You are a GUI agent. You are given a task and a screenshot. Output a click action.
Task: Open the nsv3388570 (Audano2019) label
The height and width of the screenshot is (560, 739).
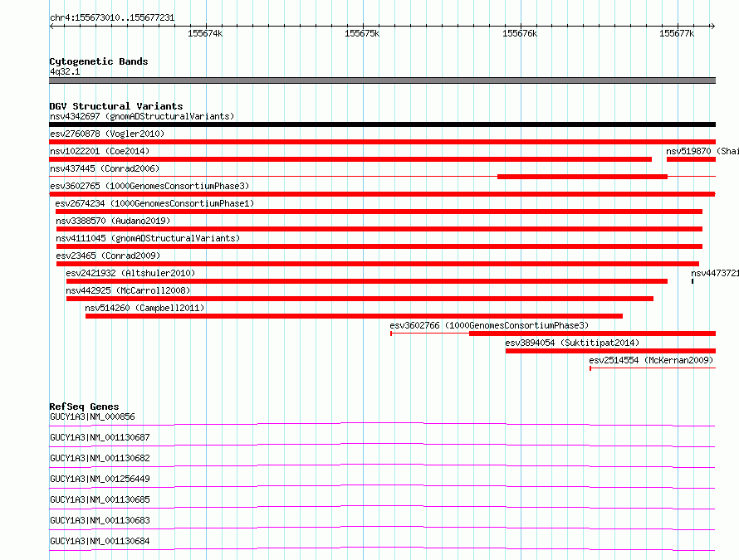point(113,221)
